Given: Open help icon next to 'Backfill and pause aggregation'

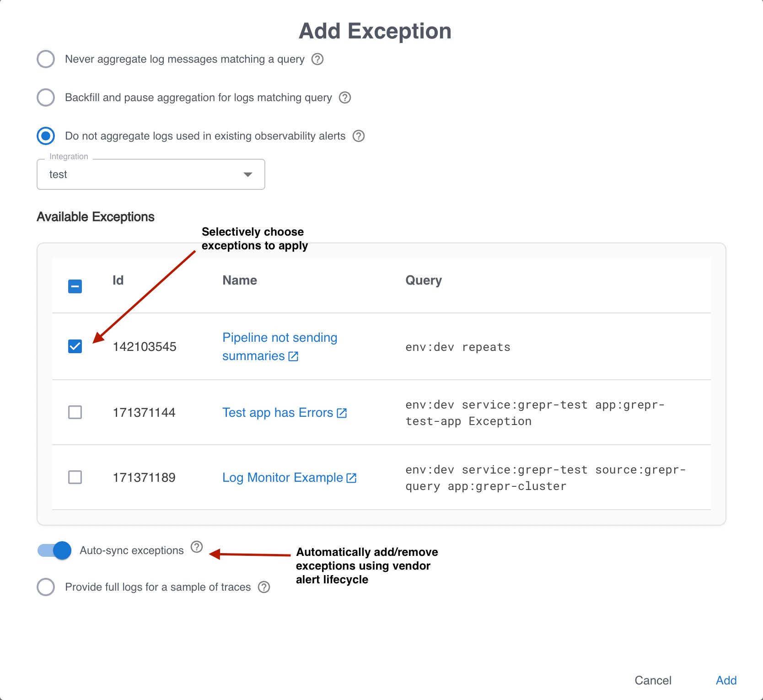Looking at the screenshot, I should pyautogui.click(x=345, y=97).
